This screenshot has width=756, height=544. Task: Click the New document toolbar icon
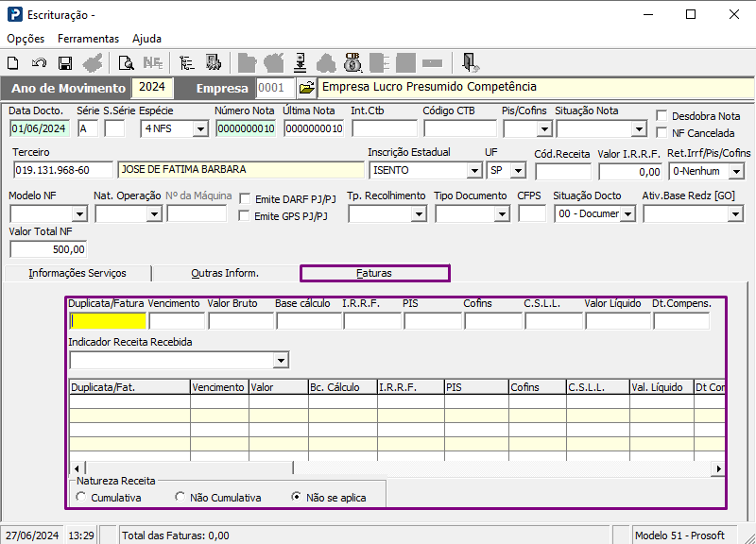point(13,63)
